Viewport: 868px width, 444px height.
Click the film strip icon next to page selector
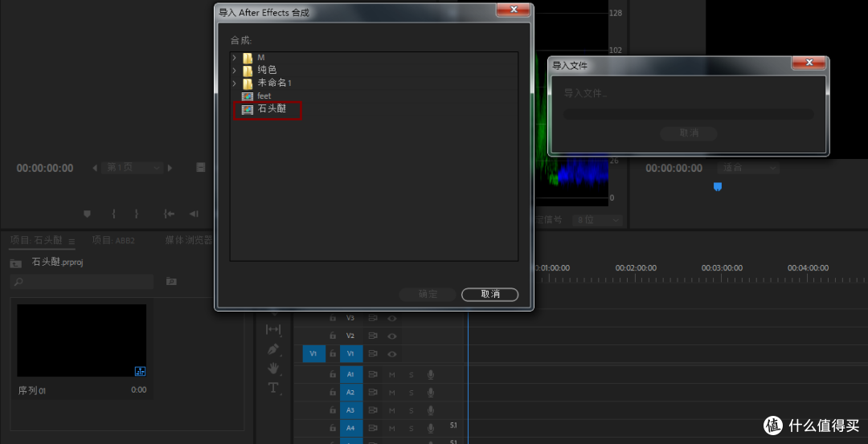click(x=201, y=168)
